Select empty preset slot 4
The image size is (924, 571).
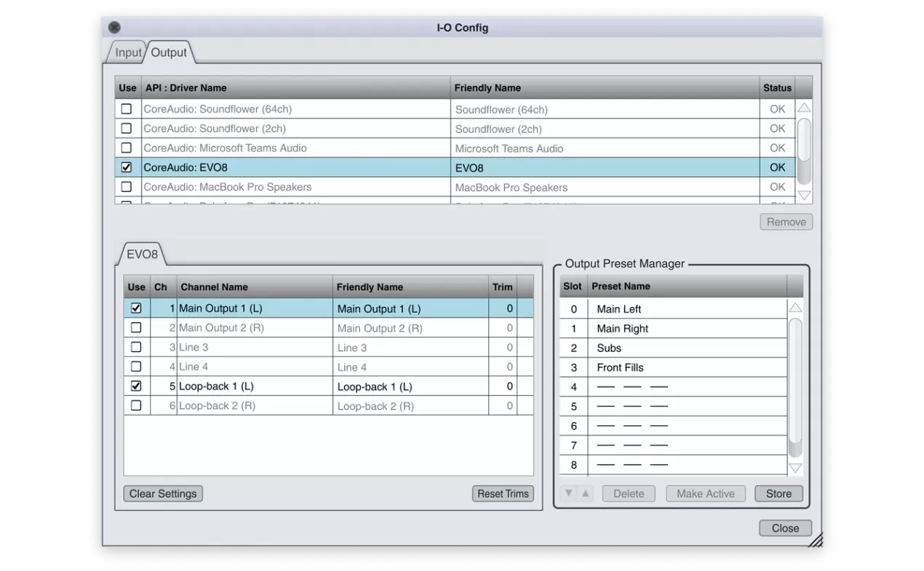point(674,387)
